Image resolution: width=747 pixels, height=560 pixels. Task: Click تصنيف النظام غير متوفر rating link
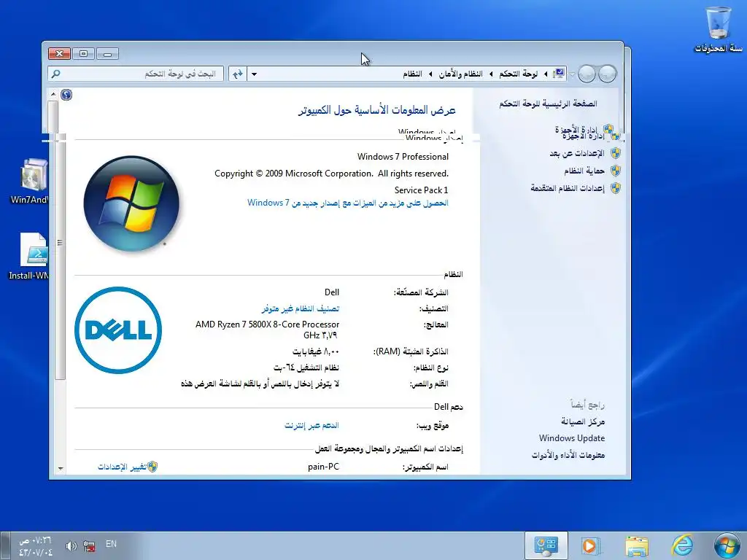(300, 308)
